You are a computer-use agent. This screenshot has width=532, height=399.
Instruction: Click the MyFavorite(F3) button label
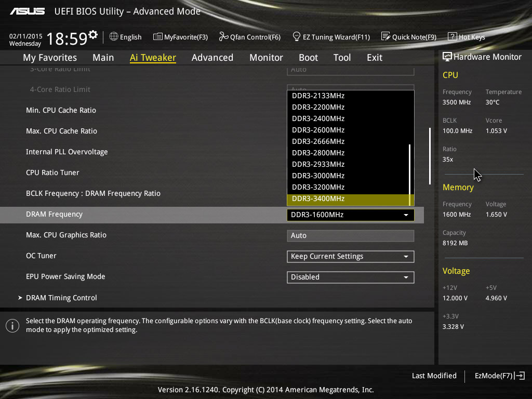[x=186, y=37]
